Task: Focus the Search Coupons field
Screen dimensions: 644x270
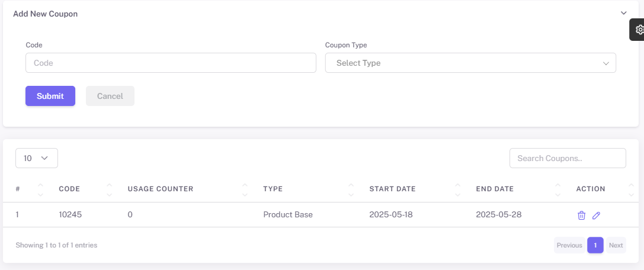Action: coord(568,158)
